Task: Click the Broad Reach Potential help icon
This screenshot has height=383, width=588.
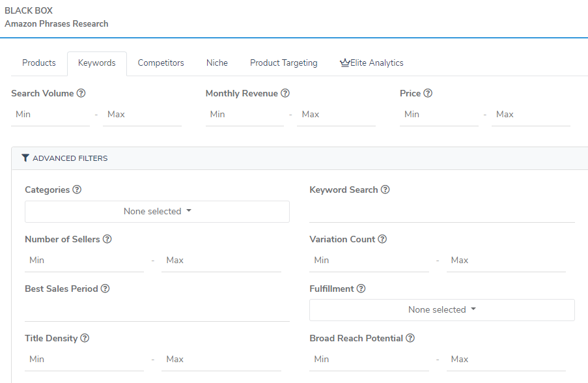Action: pyautogui.click(x=410, y=338)
